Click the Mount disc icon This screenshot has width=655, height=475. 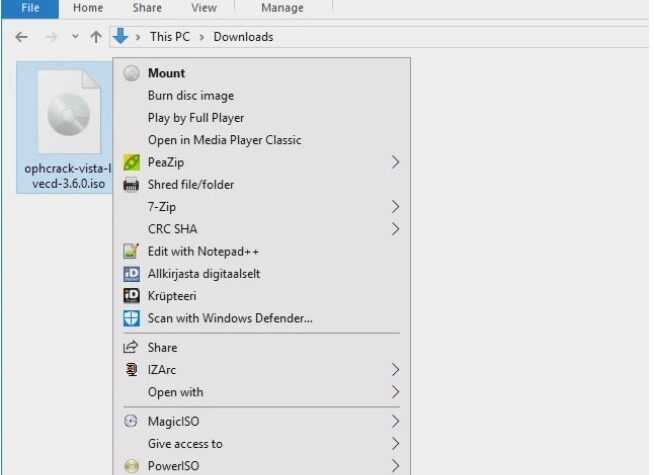[x=131, y=73]
